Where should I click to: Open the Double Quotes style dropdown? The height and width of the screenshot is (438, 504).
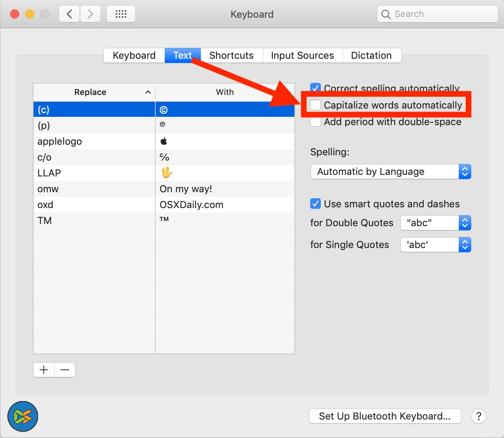pos(436,223)
